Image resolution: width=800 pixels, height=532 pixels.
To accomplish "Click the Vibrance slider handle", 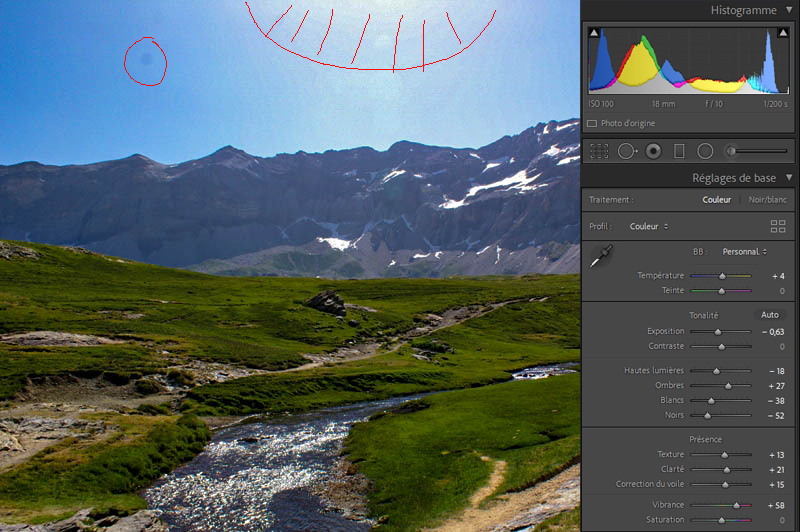I will click(x=737, y=505).
